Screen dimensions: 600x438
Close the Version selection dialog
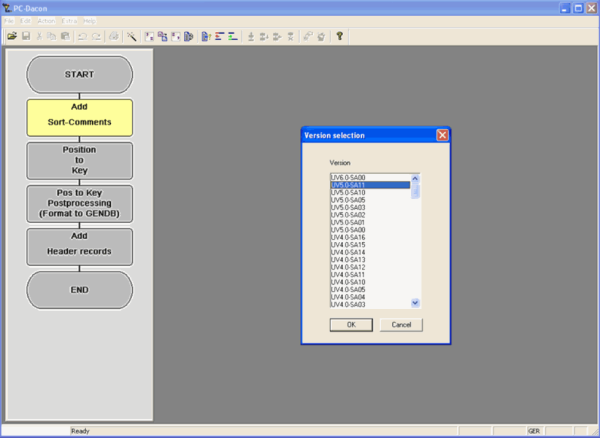click(442, 135)
